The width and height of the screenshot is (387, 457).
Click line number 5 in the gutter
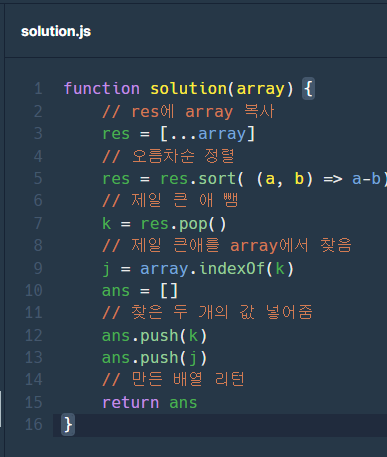38,178
